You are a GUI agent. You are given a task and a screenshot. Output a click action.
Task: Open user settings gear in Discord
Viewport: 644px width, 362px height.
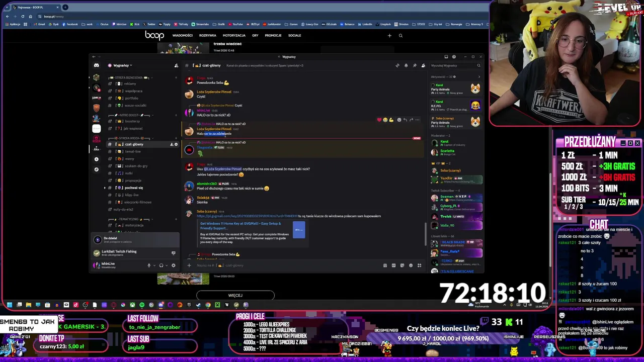(174, 265)
